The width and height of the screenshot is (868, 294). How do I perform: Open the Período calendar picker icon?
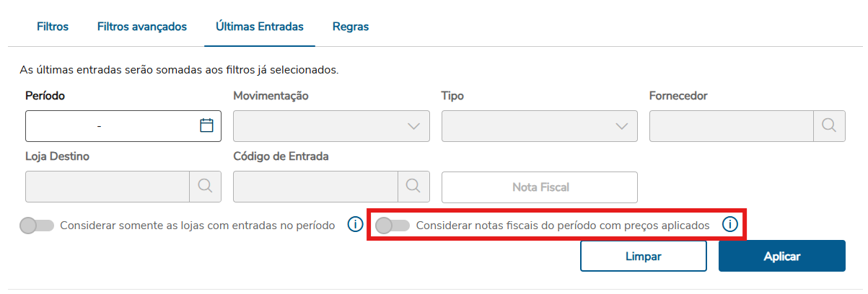click(x=206, y=125)
